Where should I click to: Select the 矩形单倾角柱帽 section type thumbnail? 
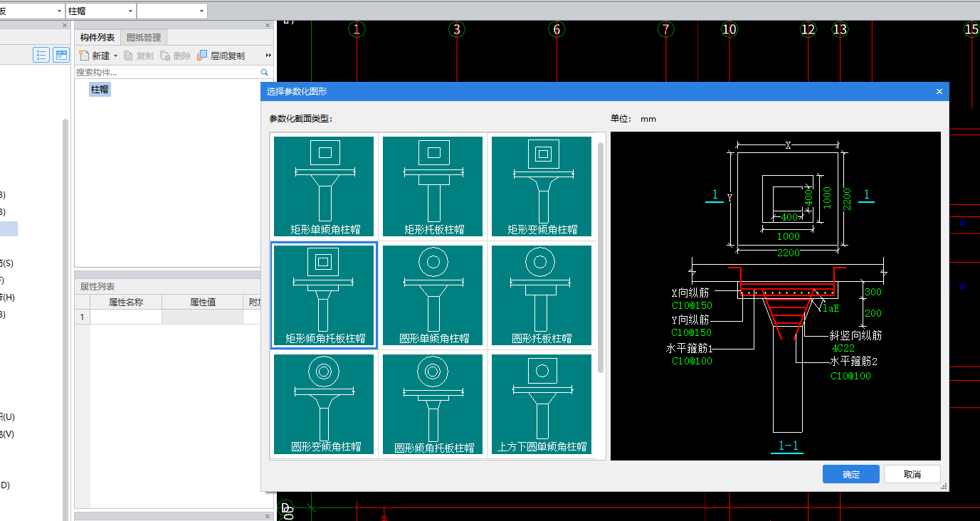[324, 186]
